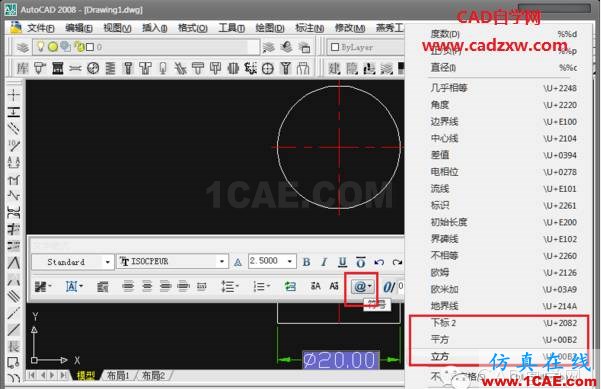The image size is (601, 389).
Task: Click the 库 library icon in toolbar
Action: (x=22, y=69)
